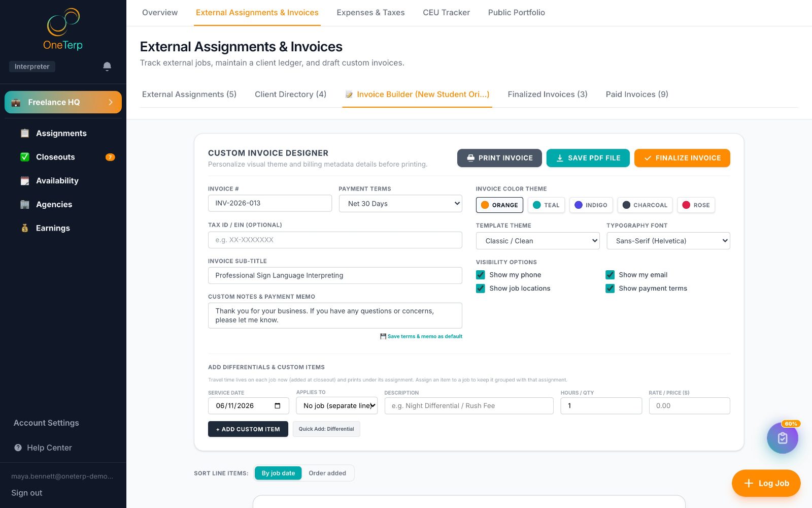
Task: Click the OneTerp logo
Action: (x=63, y=29)
